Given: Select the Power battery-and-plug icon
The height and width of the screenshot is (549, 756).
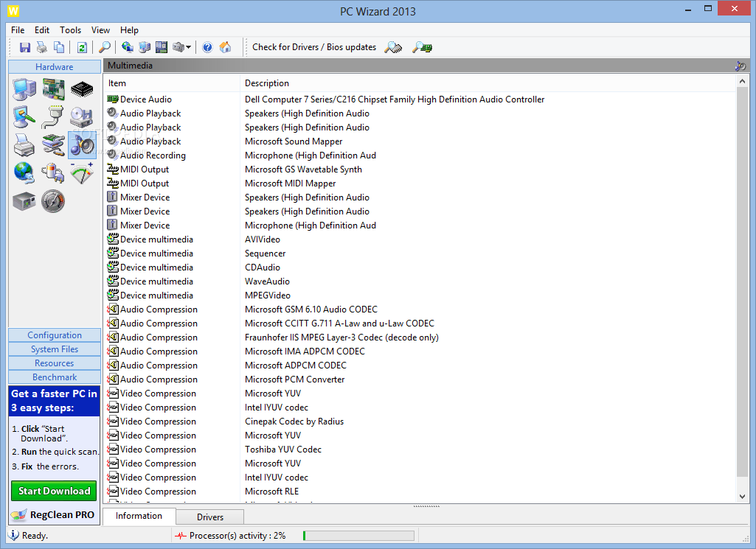Looking at the screenshot, I should [53, 173].
